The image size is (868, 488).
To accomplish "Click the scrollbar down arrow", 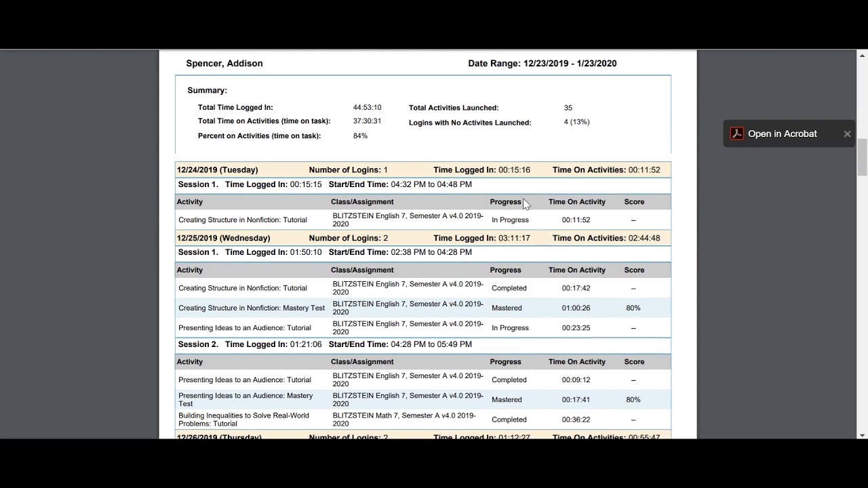I will point(862,435).
